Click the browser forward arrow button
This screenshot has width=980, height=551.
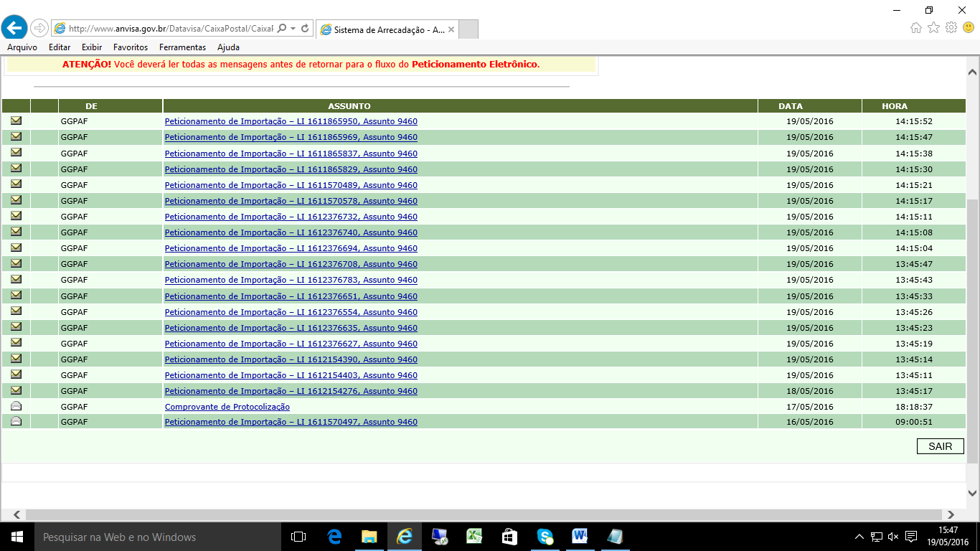click(x=39, y=28)
